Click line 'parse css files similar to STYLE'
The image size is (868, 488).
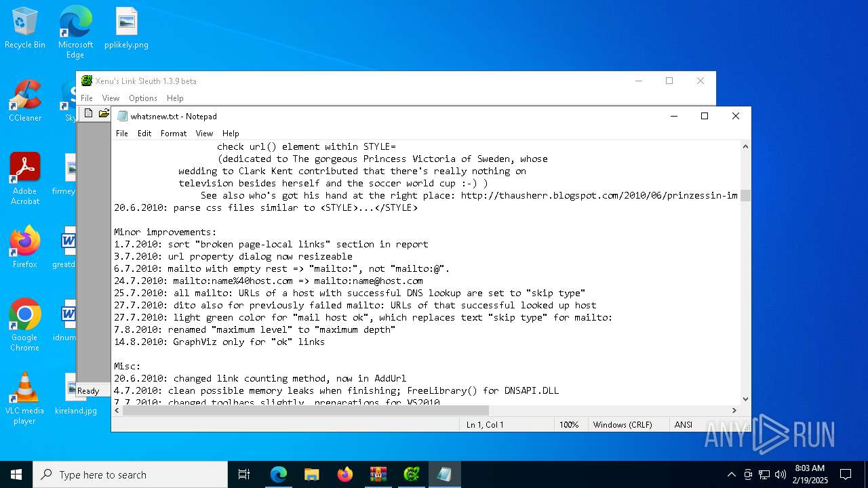coord(266,207)
